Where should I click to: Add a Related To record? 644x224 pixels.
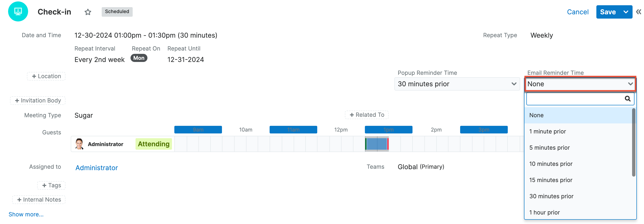point(367,115)
